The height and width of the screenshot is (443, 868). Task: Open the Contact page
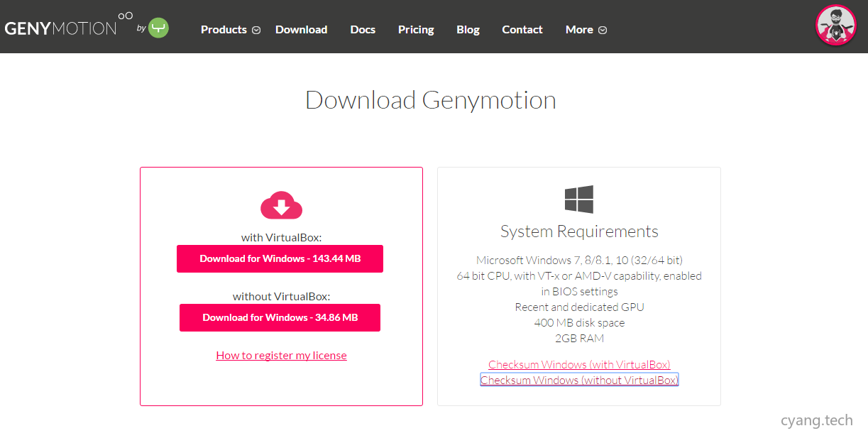tap(522, 30)
